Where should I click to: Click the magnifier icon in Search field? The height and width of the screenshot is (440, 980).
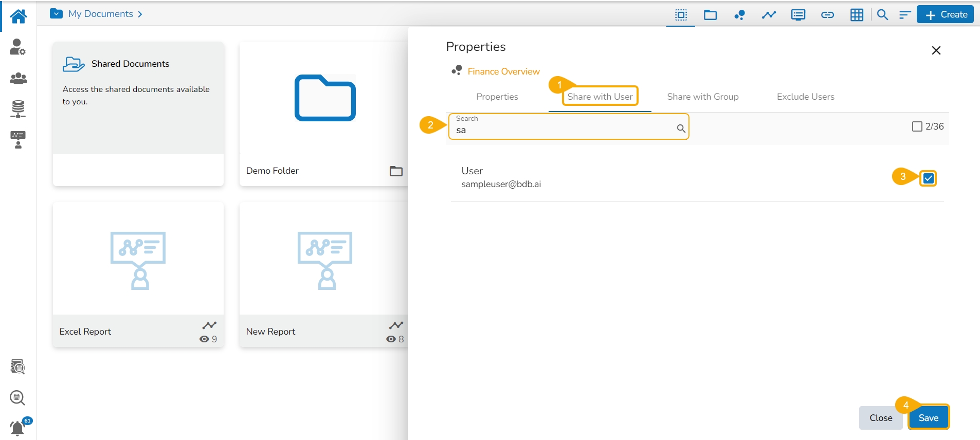[x=681, y=129]
